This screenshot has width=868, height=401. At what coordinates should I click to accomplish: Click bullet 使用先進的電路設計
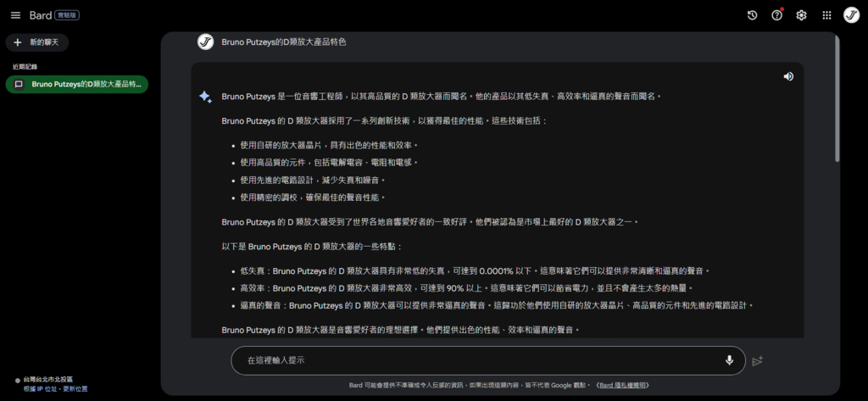coord(313,180)
